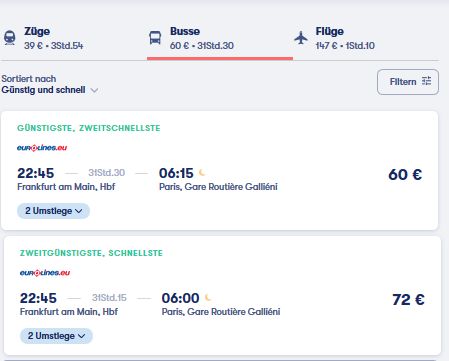Click the moon icon next to 06:15
Screen dimensions: 449x361
tap(202, 173)
